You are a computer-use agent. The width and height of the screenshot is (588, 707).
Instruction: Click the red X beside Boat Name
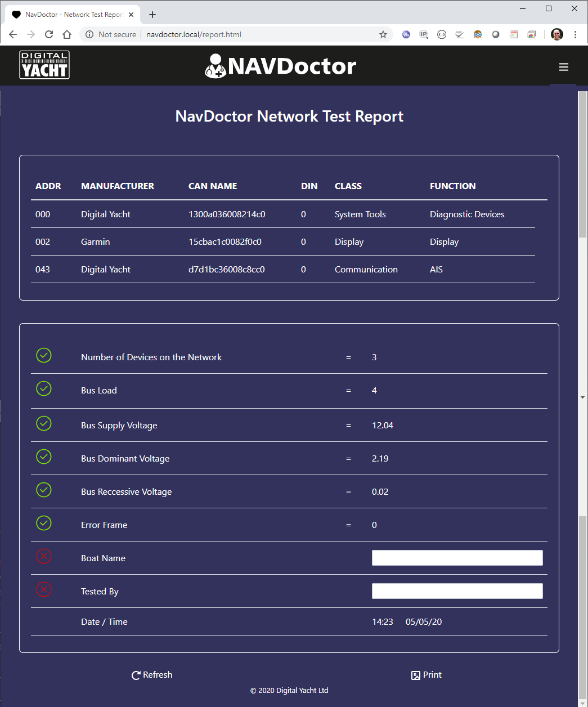(x=43, y=556)
